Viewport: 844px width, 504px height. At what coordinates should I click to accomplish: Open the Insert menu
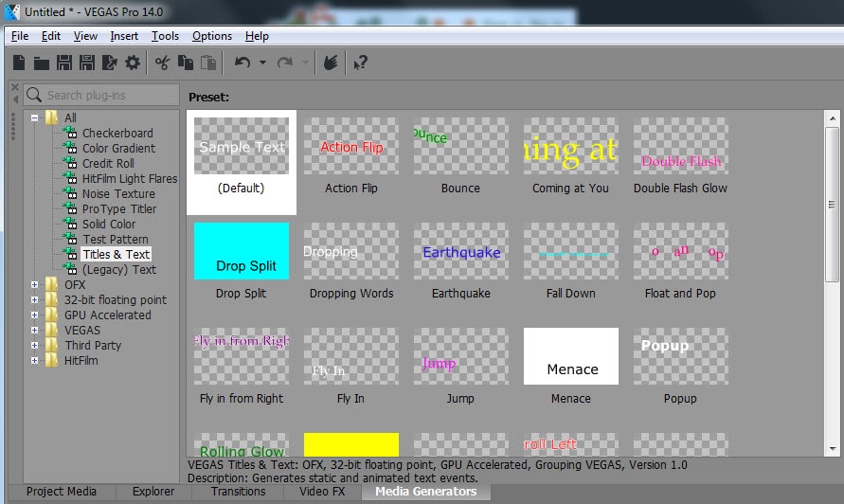click(124, 36)
